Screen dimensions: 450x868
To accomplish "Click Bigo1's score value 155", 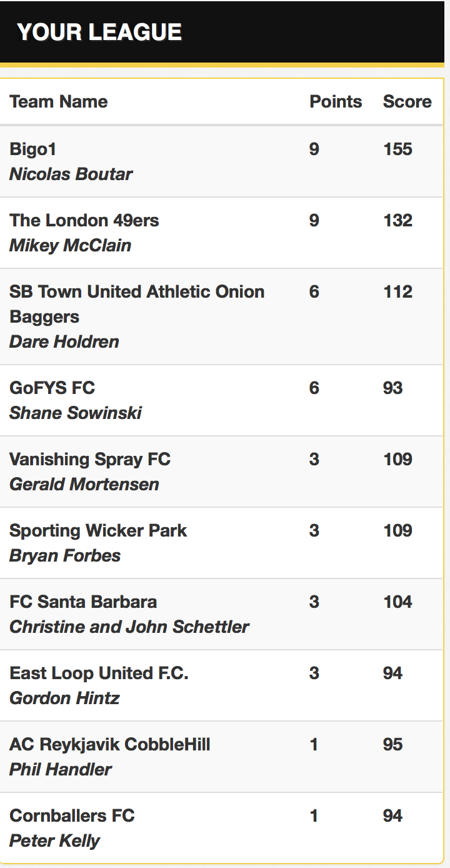I will pos(398,149).
